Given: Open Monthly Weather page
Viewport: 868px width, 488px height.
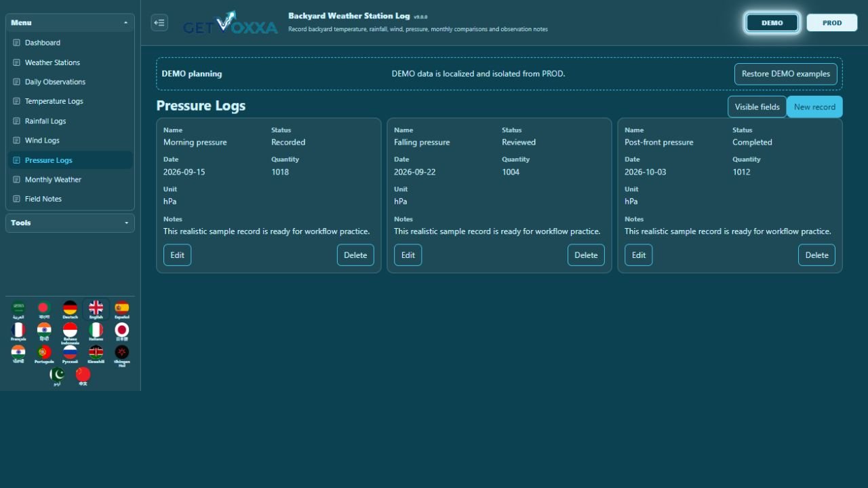Looking at the screenshot, I should tap(70, 180).
